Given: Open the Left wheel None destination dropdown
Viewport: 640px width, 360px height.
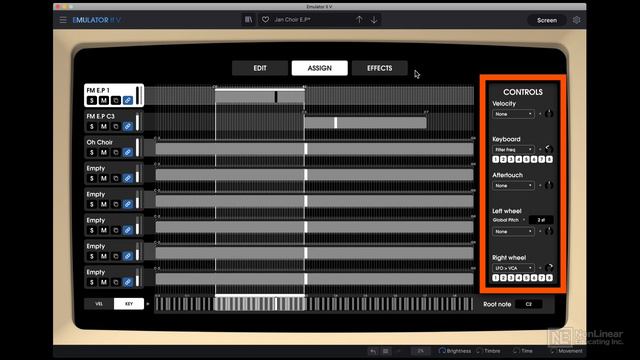Looking at the screenshot, I should (513, 231).
